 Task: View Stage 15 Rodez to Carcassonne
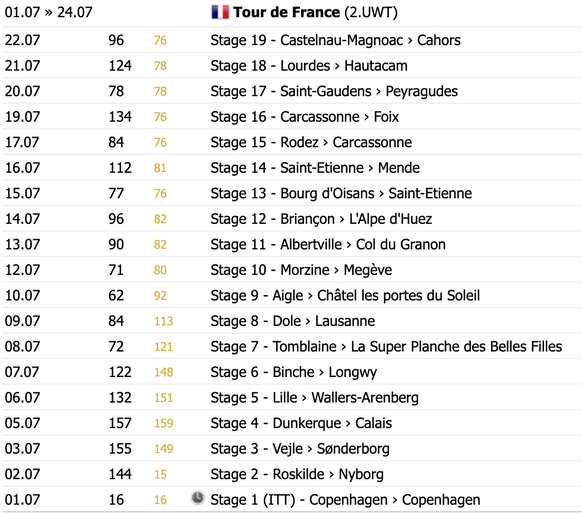(311, 143)
